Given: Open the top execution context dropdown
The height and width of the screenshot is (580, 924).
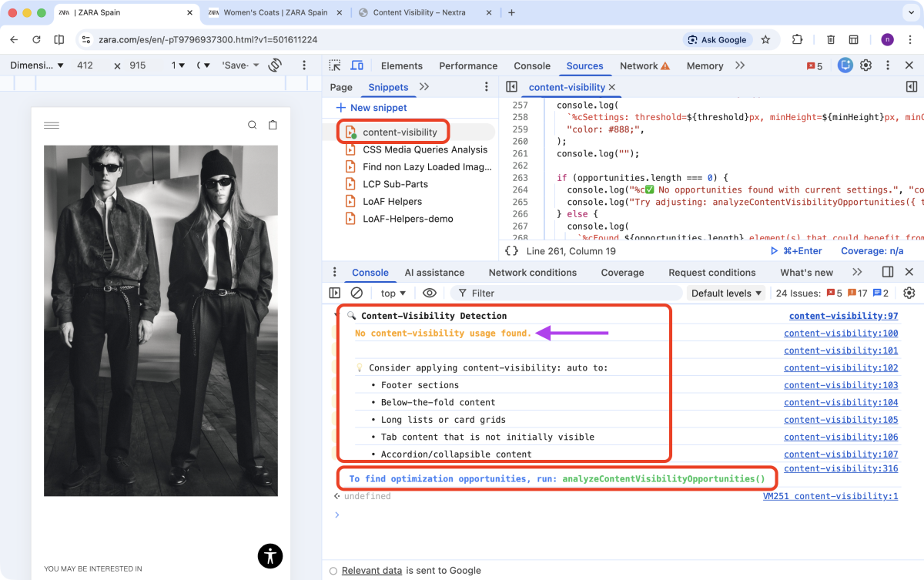Looking at the screenshot, I should tap(393, 293).
